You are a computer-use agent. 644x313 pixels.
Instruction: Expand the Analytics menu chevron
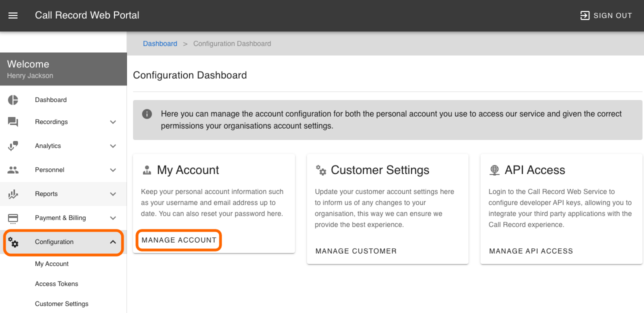coord(113,146)
